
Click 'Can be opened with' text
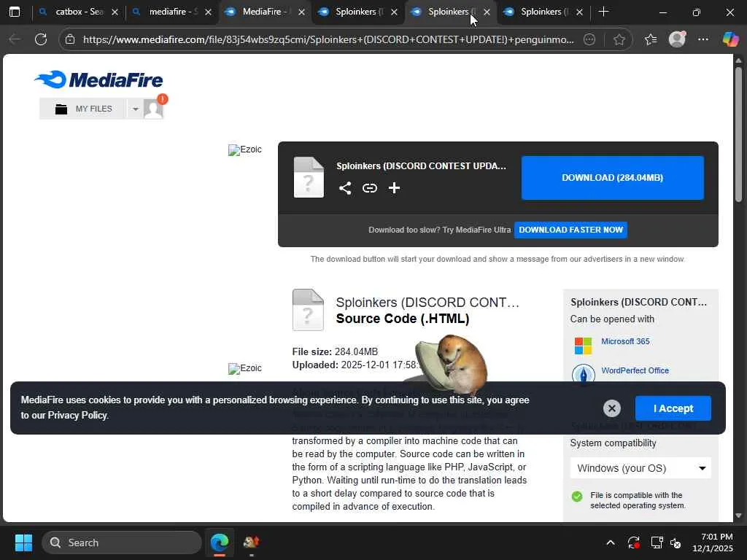[612, 319]
